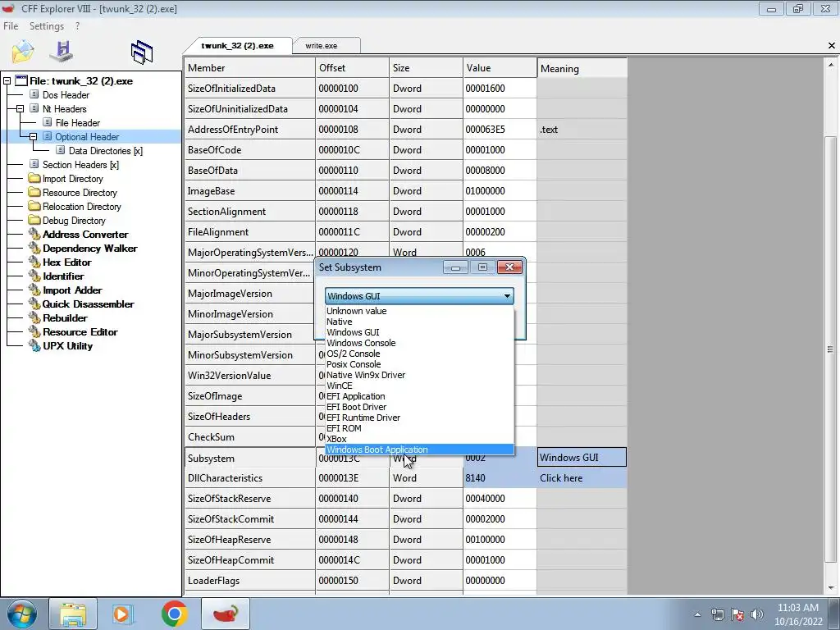
Task: Open the File menu
Action: click(x=11, y=25)
